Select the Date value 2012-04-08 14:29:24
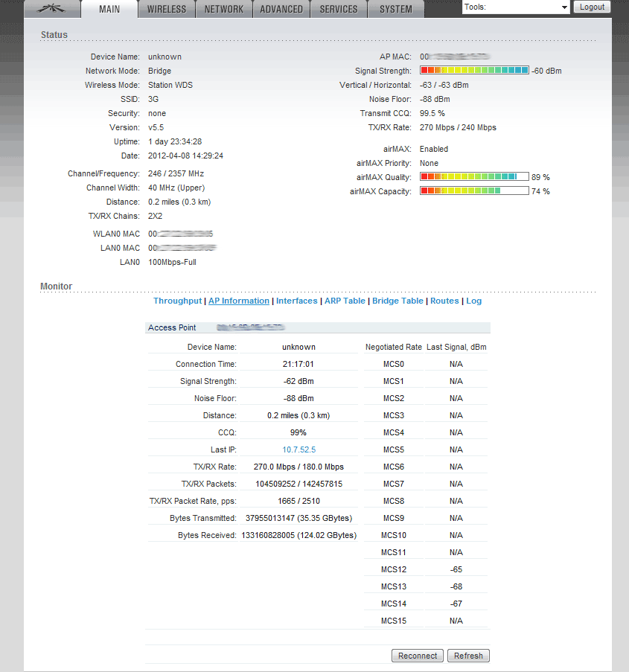629x672 pixels. click(185, 156)
